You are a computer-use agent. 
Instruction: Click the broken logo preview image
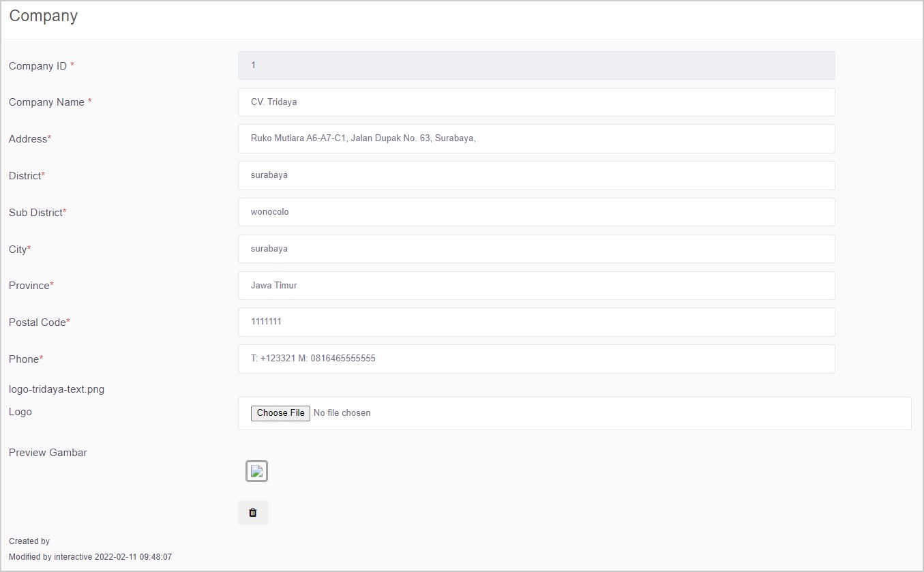256,471
